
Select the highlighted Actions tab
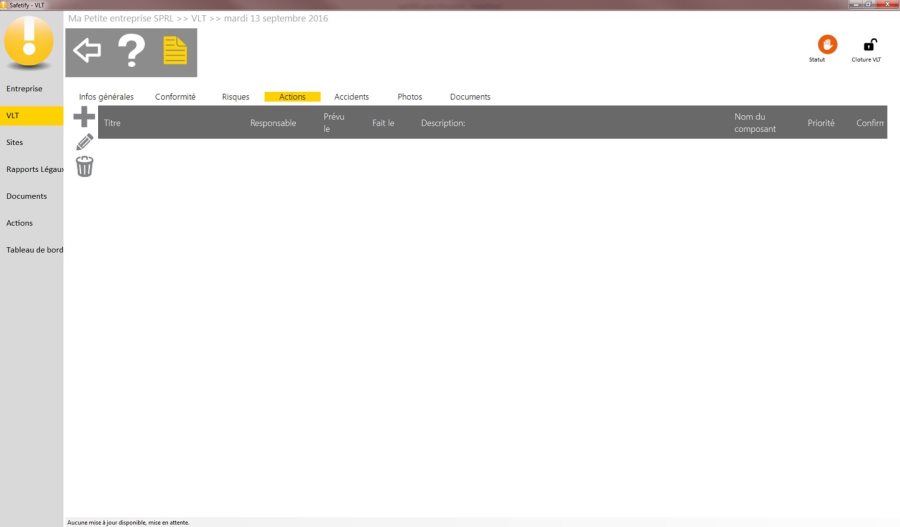[x=292, y=97]
